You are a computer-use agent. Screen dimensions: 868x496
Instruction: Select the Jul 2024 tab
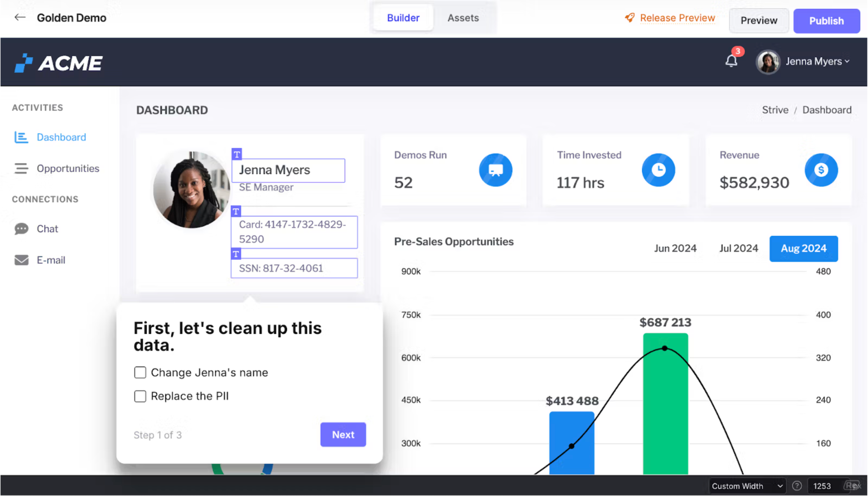click(x=738, y=248)
